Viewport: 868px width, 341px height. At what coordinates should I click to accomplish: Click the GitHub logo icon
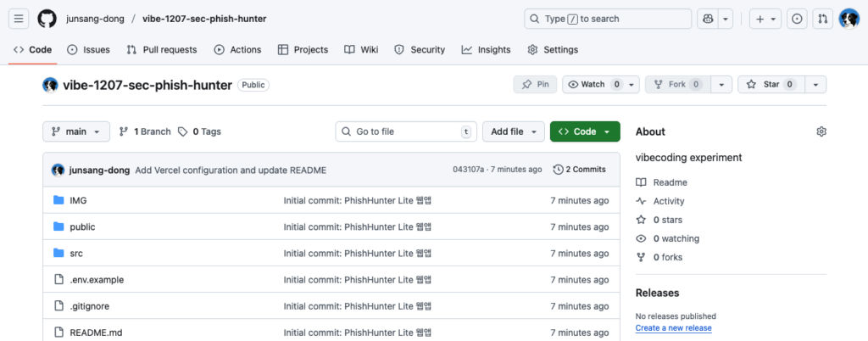pos(47,19)
